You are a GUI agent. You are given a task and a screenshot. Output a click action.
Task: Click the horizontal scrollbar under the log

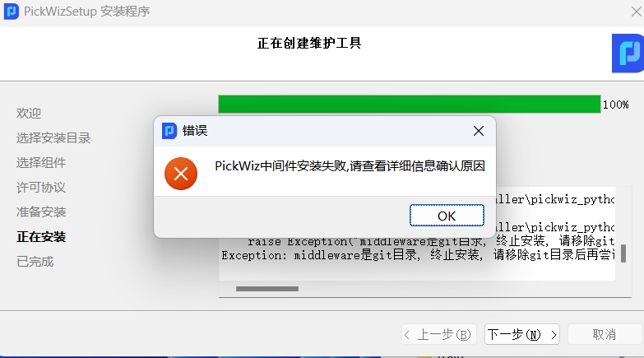[267, 289]
